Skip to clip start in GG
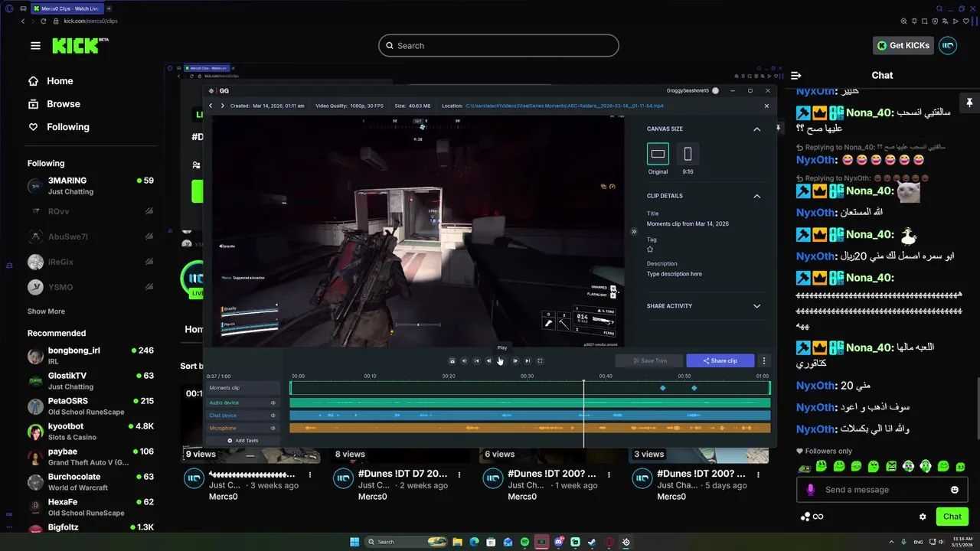Image resolution: width=980 pixels, height=551 pixels. pos(477,360)
